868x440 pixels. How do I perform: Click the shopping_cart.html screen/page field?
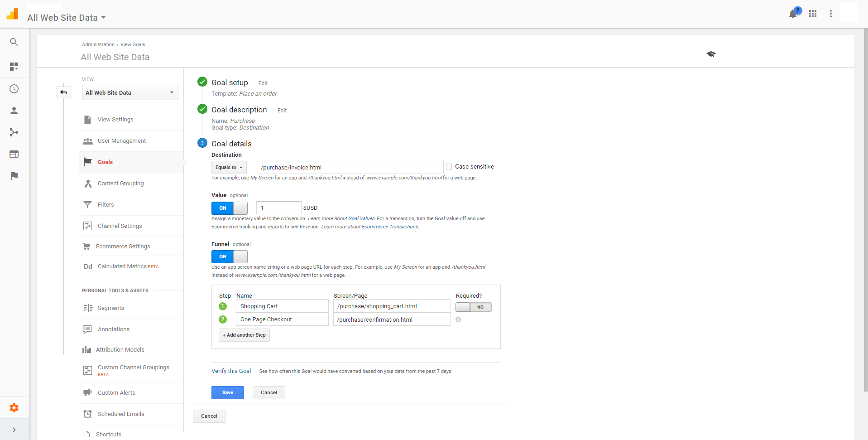pyautogui.click(x=392, y=306)
